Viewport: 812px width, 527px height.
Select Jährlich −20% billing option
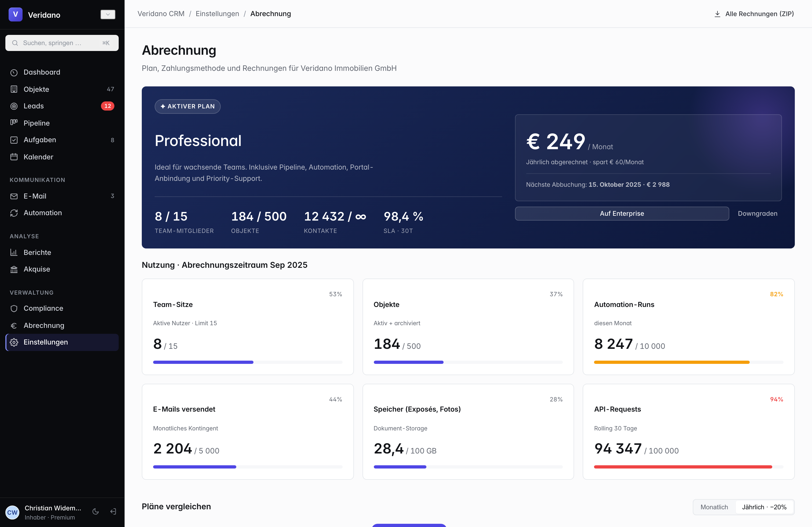click(764, 507)
